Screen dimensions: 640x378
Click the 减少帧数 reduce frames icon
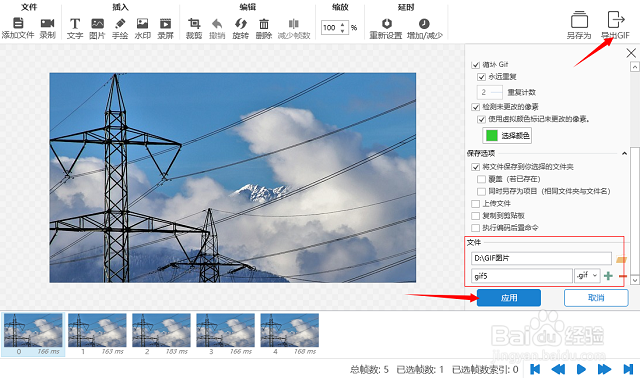(x=293, y=23)
